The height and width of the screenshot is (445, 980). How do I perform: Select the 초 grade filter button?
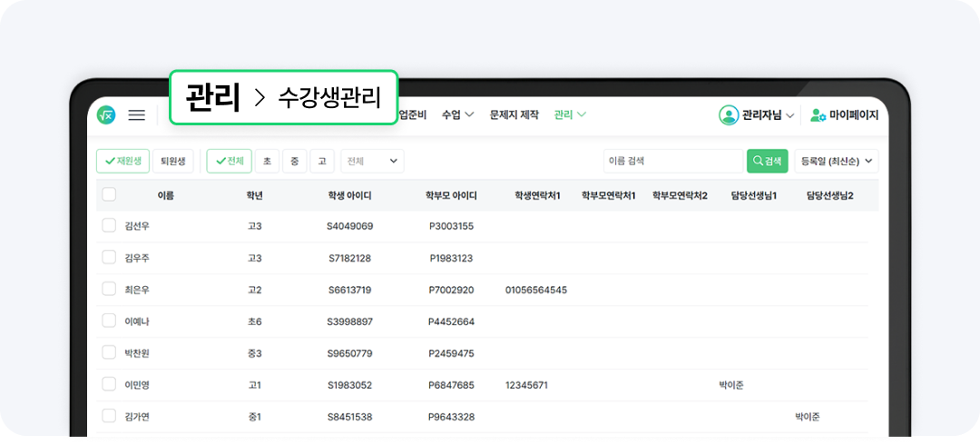267,162
